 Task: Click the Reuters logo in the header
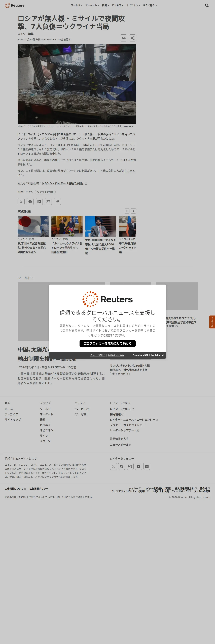click(15, 5)
